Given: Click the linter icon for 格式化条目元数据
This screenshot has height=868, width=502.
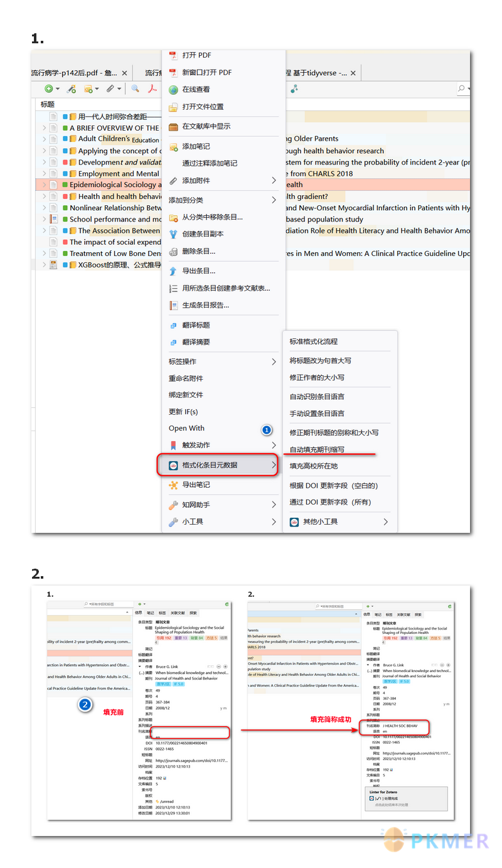Looking at the screenshot, I should click(172, 465).
